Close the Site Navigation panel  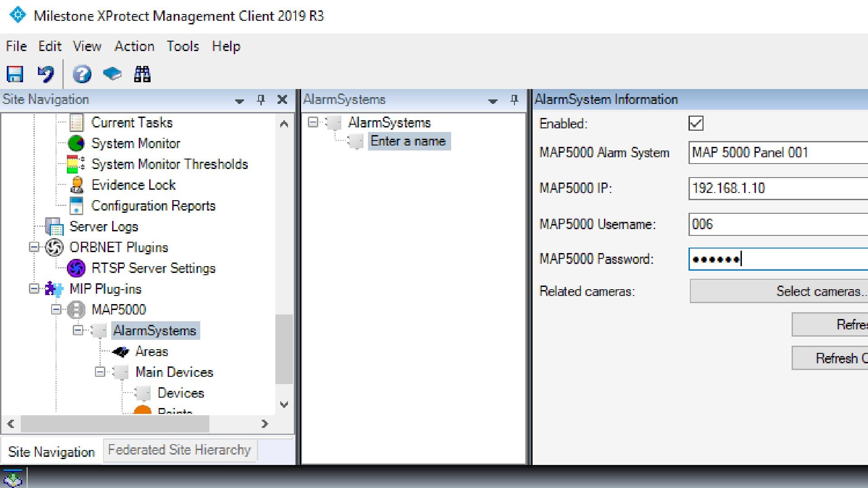pos(283,100)
